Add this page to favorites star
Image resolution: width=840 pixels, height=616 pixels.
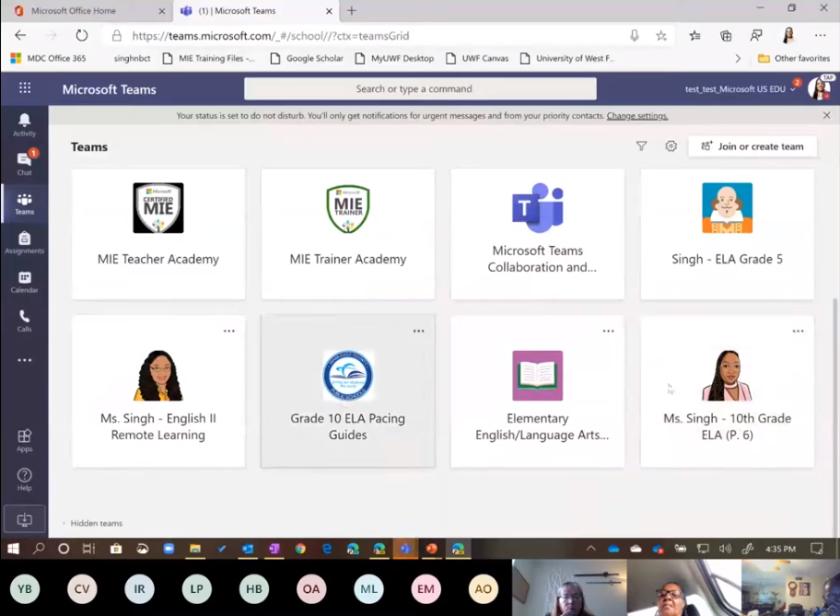tap(661, 35)
